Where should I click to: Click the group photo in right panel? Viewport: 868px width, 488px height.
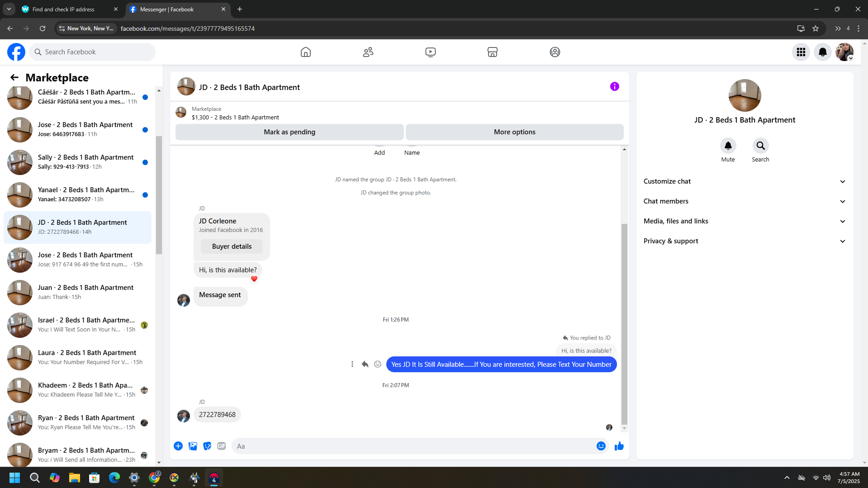(745, 95)
